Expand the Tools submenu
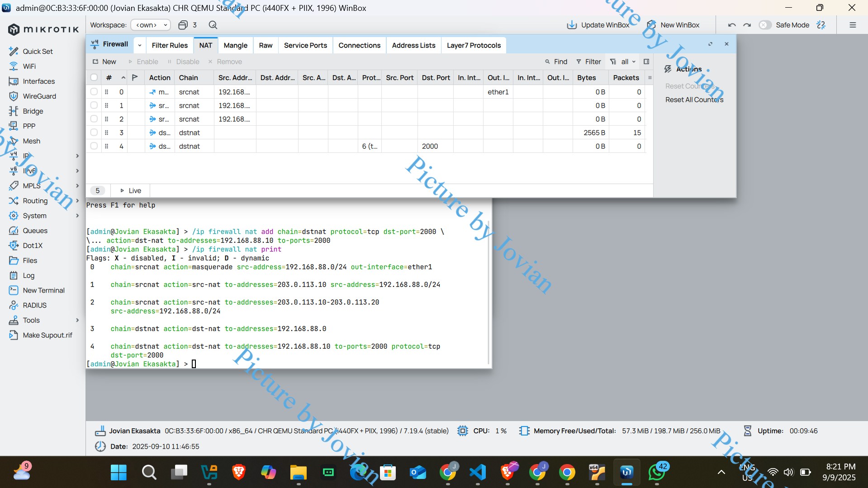 click(77, 320)
